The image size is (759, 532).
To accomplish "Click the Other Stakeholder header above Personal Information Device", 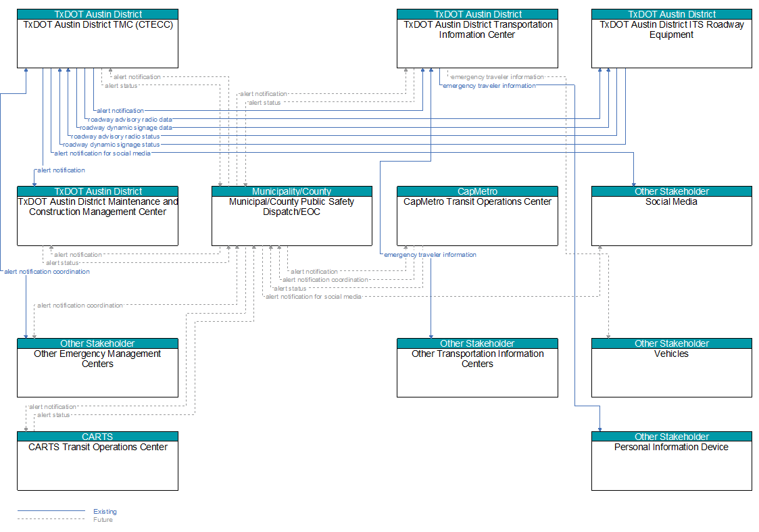I will [672, 437].
